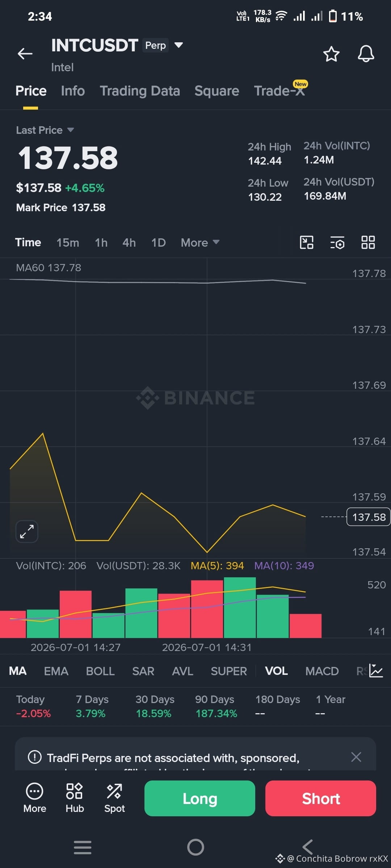This screenshot has height=868, width=391.
Task: Open the Info tab
Action: pyautogui.click(x=73, y=91)
